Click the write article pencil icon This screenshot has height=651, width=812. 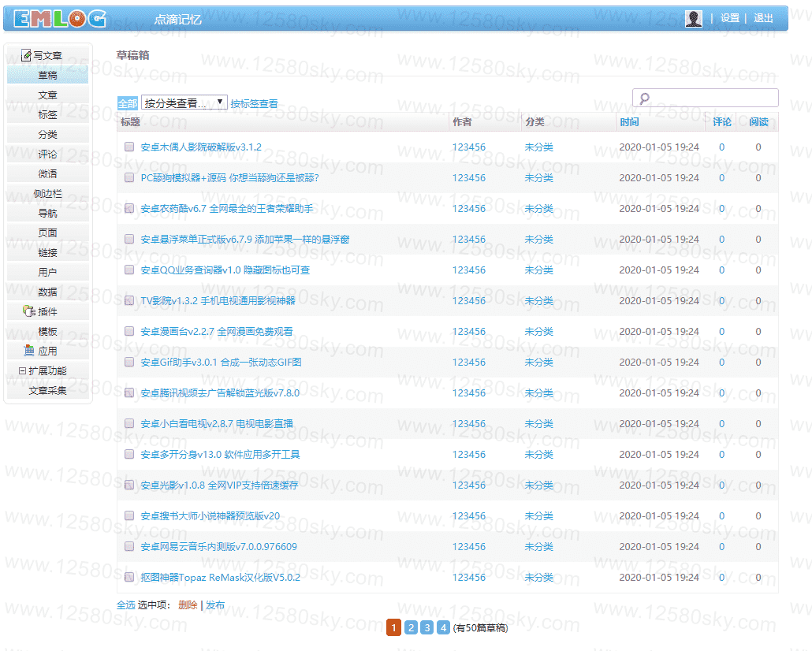pos(26,55)
